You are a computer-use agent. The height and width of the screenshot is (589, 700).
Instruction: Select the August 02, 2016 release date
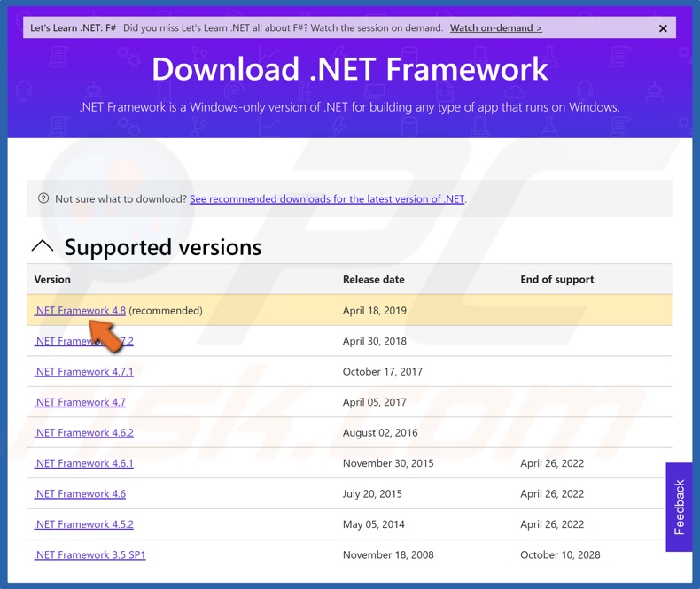pyautogui.click(x=380, y=432)
